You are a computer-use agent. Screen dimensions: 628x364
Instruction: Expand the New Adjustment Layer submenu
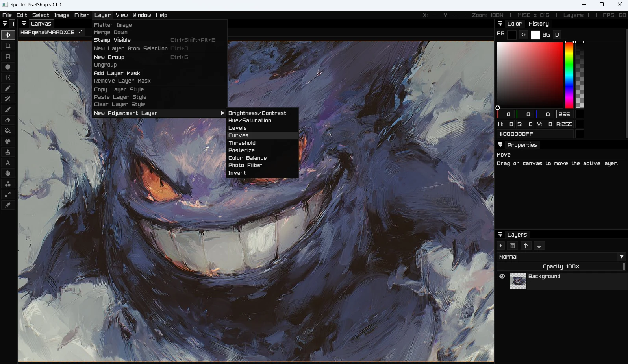[x=159, y=113]
